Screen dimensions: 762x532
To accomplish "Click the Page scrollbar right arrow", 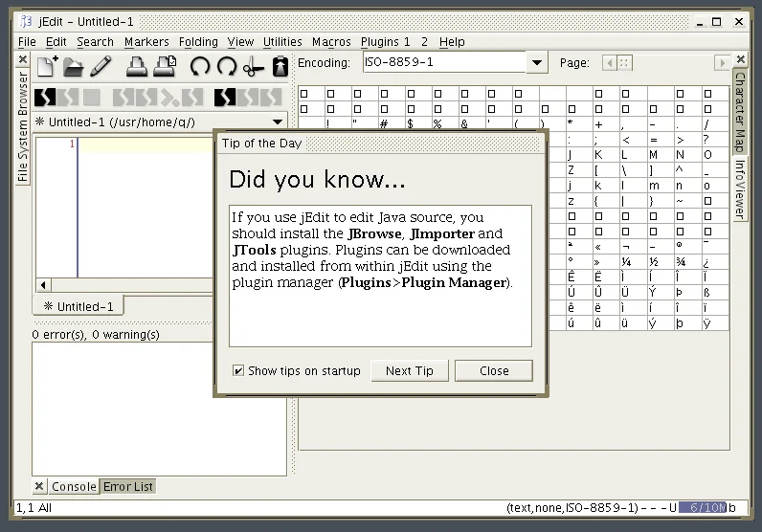I will [722, 63].
